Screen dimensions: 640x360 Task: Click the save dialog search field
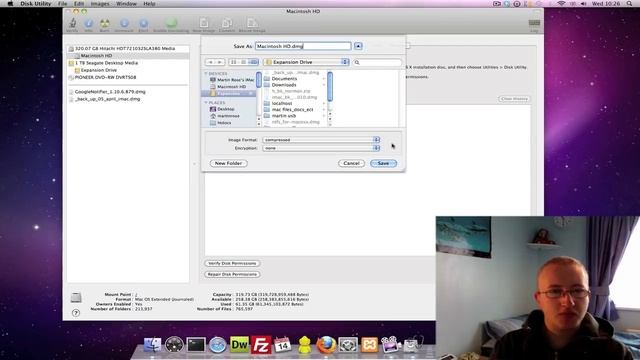[377, 62]
